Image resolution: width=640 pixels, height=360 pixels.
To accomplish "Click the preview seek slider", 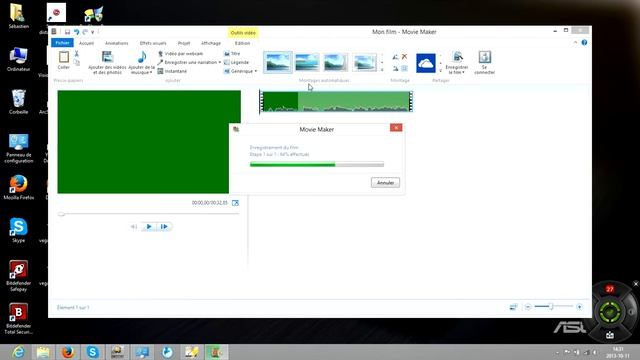I will point(149,213).
